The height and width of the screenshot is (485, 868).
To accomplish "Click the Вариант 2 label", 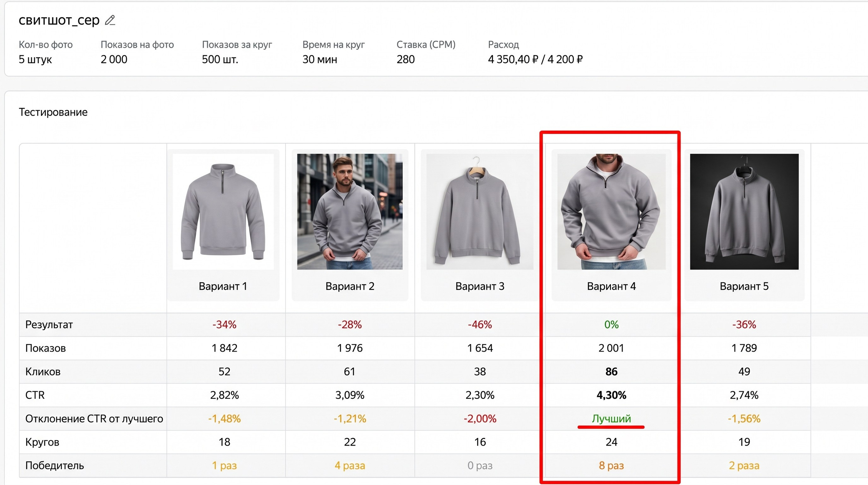I will pyautogui.click(x=350, y=286).
